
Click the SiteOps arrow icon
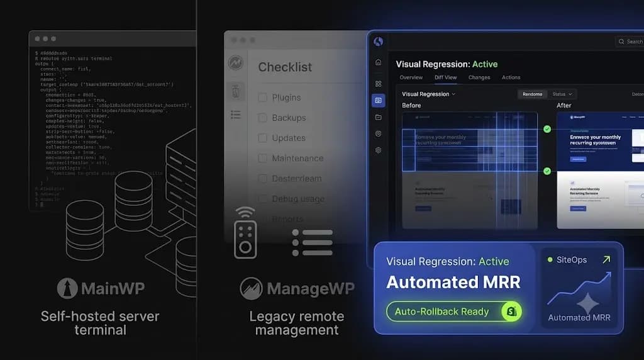pyautogui.click(x=606, y=260)
